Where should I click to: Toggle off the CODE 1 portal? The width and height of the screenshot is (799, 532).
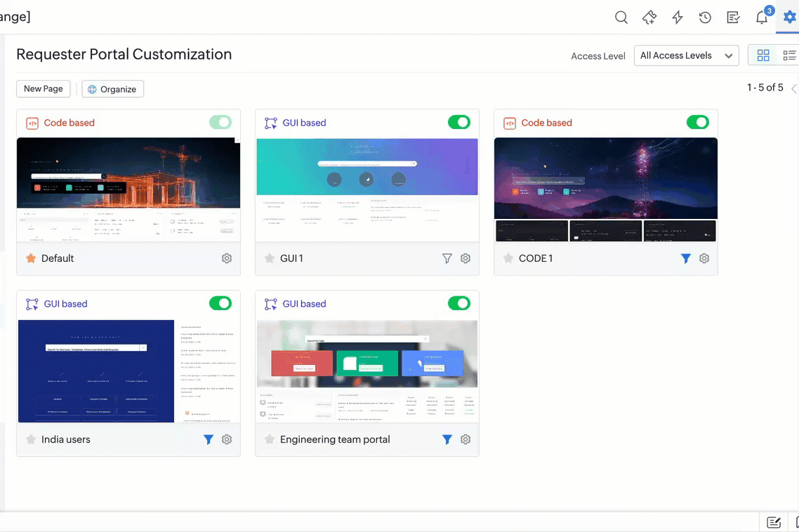pyautogui.click(x=697, y=123)
